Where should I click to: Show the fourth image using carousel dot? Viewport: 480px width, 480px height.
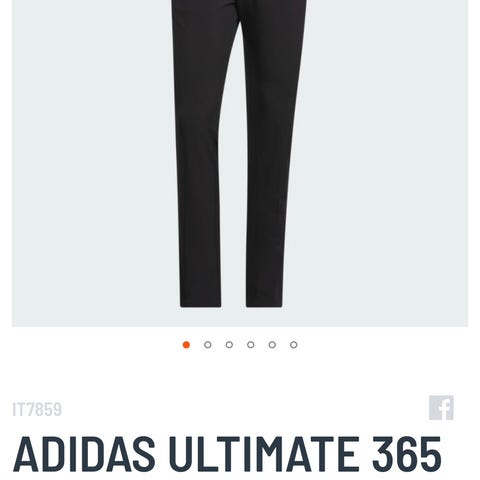pyautogui.click(x=251, y=345)
